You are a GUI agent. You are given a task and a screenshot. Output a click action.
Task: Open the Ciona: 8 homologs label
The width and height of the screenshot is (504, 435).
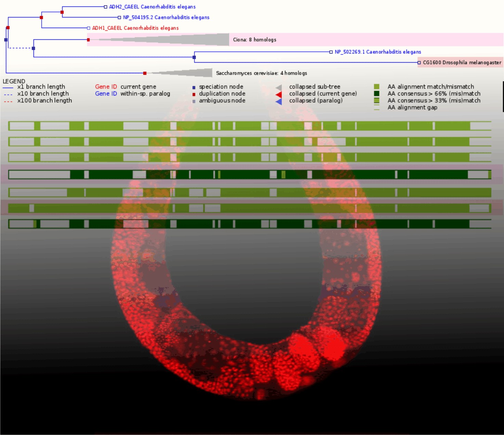(x=255, y=40)
